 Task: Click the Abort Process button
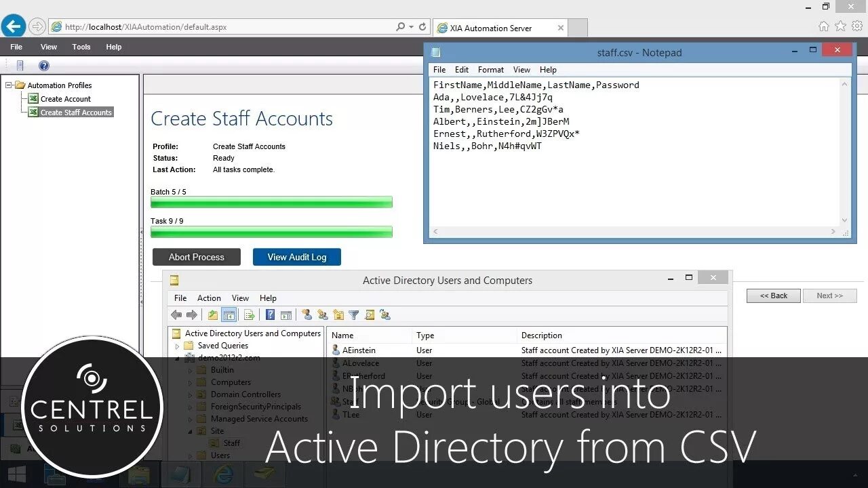[x=197, y=257]
